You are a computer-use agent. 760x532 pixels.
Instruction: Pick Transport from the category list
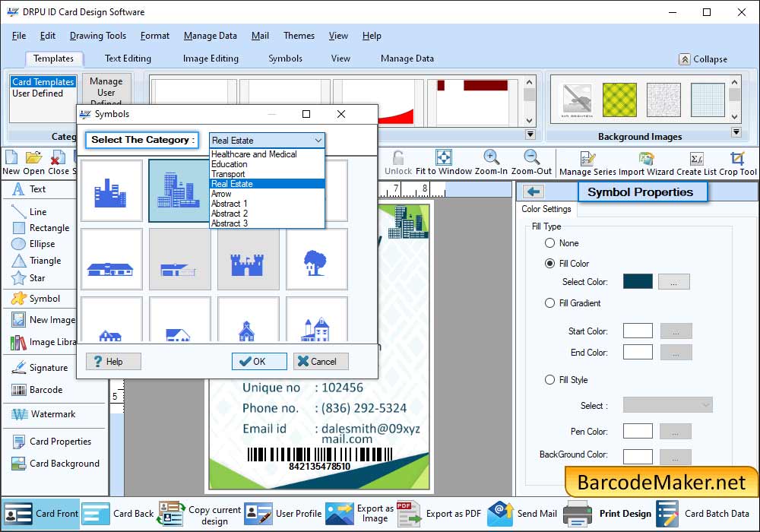point(267,174)
